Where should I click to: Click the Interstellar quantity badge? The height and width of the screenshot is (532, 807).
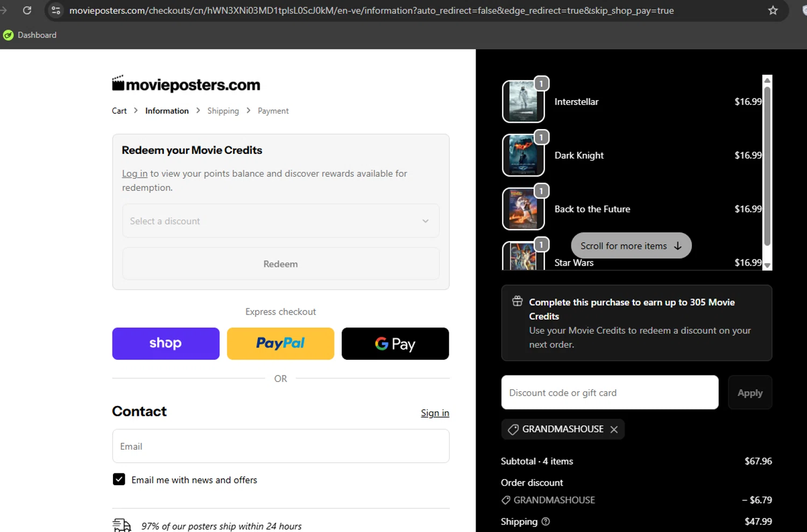point(541,83)
